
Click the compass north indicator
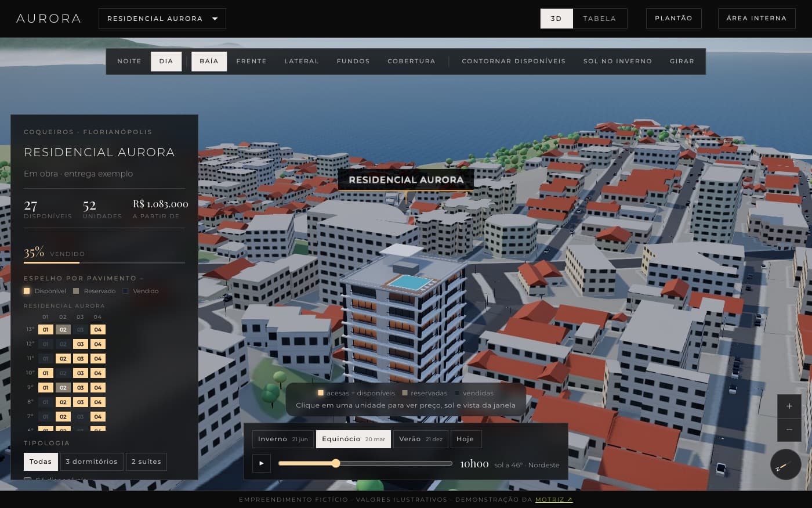tap(785, 464)
